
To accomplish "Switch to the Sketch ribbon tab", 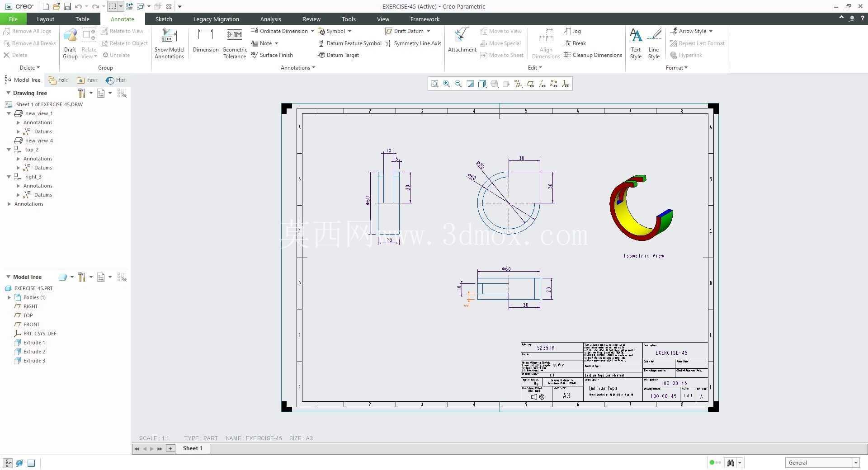I will tap(164, 19).
